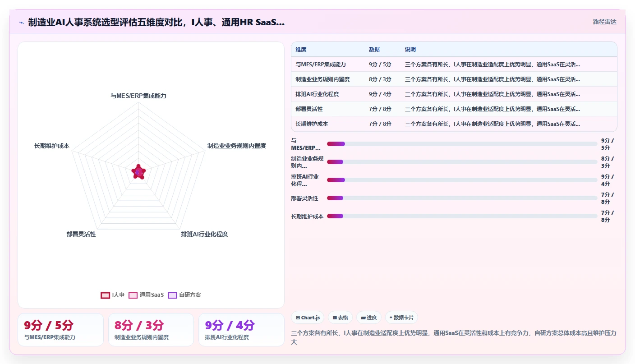Select table row 与MES/ERP集成能力

click(454, 65)
